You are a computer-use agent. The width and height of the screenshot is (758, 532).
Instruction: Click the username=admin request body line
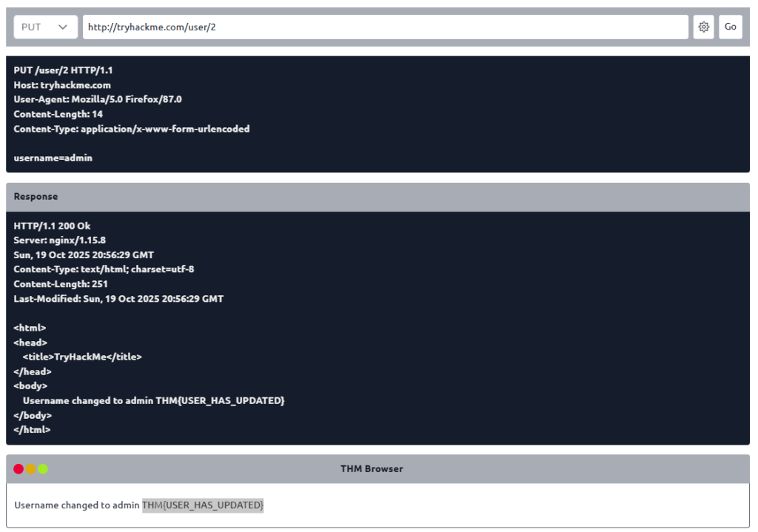coord(53,158)
